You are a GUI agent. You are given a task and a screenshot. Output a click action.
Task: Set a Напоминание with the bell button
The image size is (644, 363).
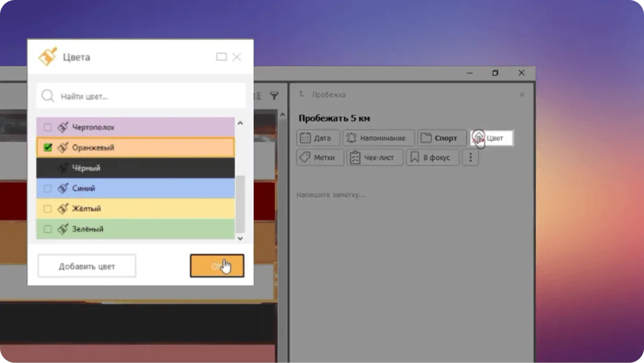point(379,138)
